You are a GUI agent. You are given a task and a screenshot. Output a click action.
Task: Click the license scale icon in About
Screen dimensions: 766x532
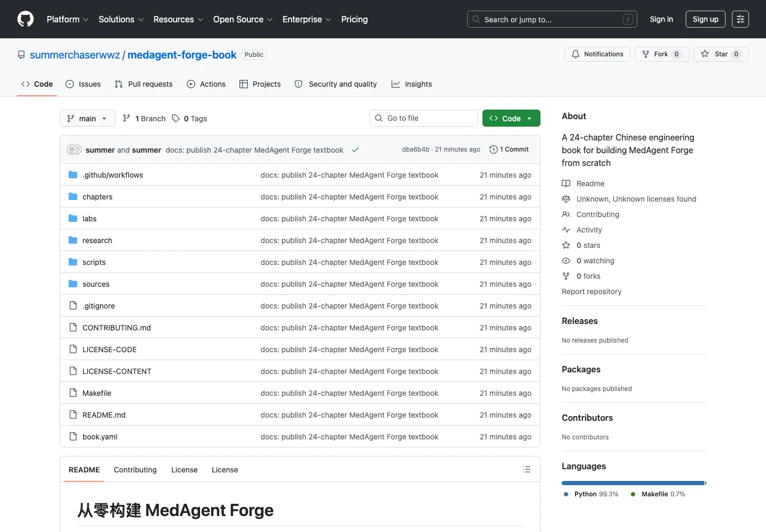click(x=566, y=199)
